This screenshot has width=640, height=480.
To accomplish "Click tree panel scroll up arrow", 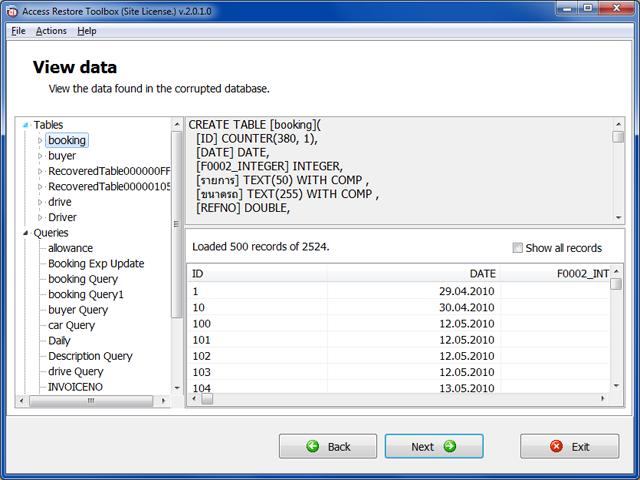I will point(177,124).
